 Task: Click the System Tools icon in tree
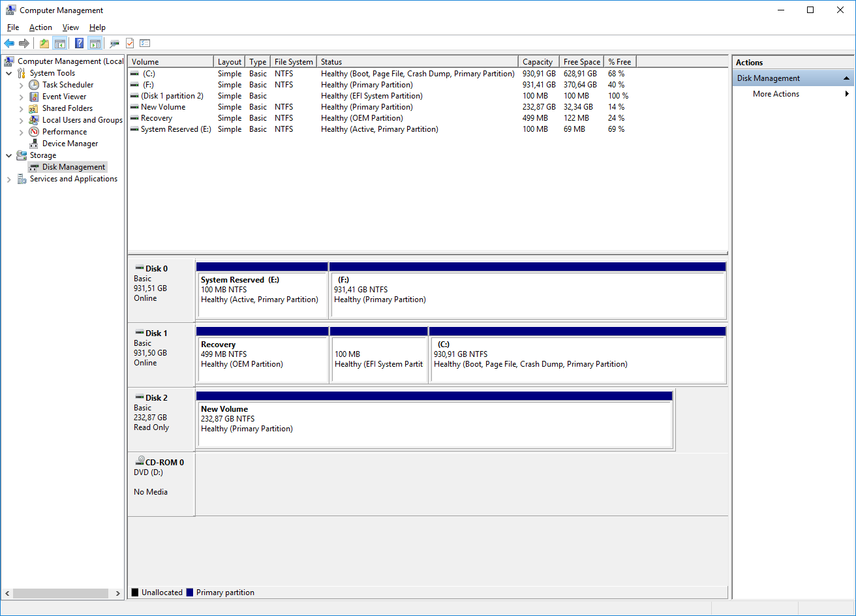pyautogui.click(x=22, y=73)
